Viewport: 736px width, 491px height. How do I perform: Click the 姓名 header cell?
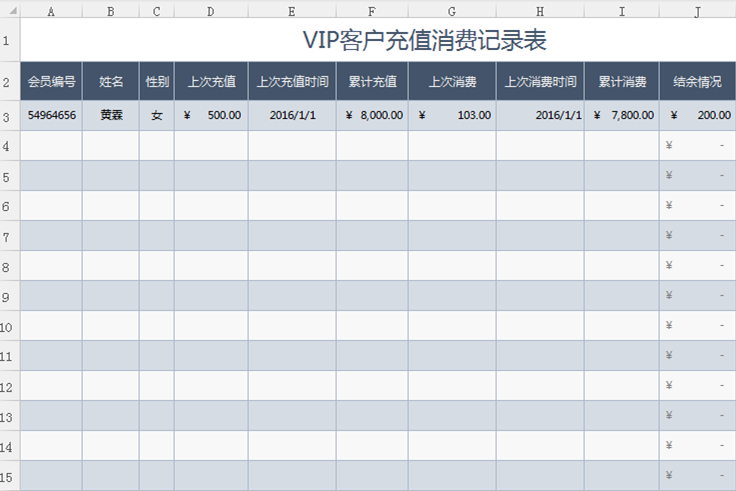(x=110, y=81)
